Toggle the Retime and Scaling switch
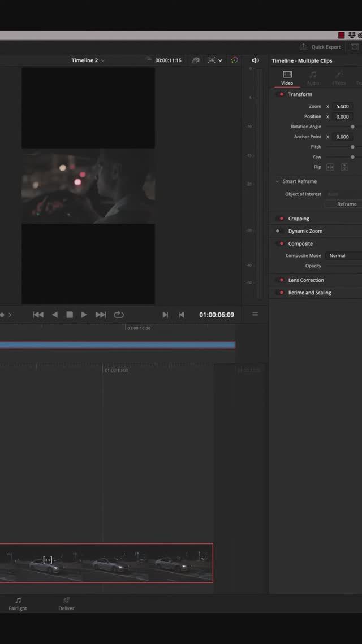The width and height of the screenshot is (362, 644). (x=280, y=293)
